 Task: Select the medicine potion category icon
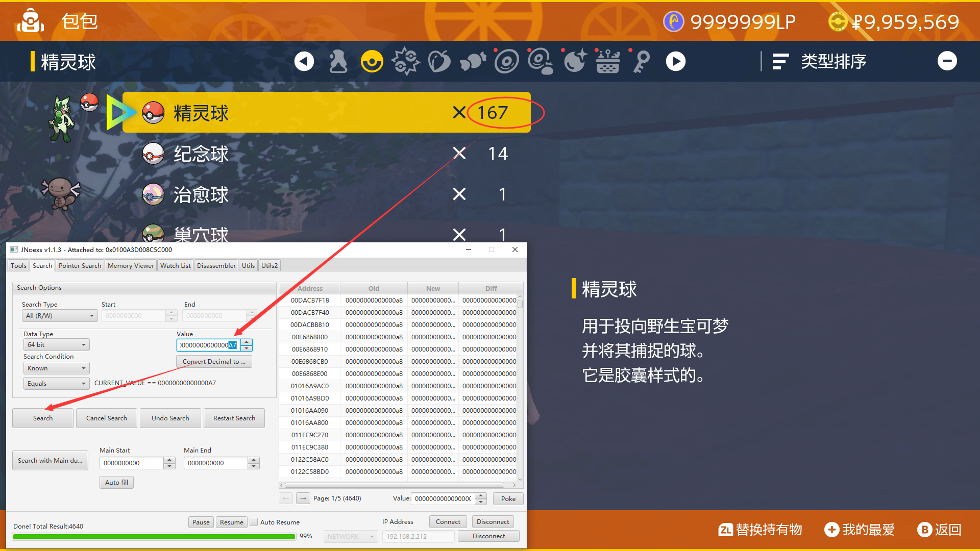point(338,62)
